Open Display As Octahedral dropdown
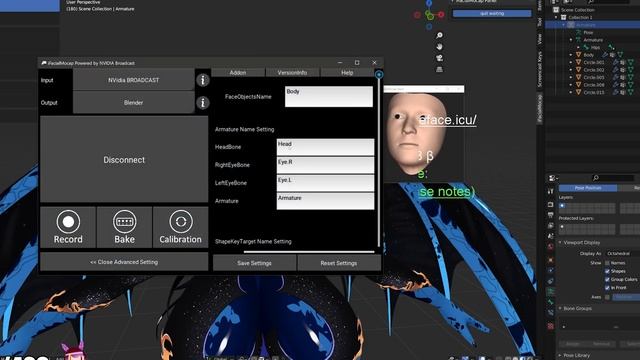 click(622, 253)
